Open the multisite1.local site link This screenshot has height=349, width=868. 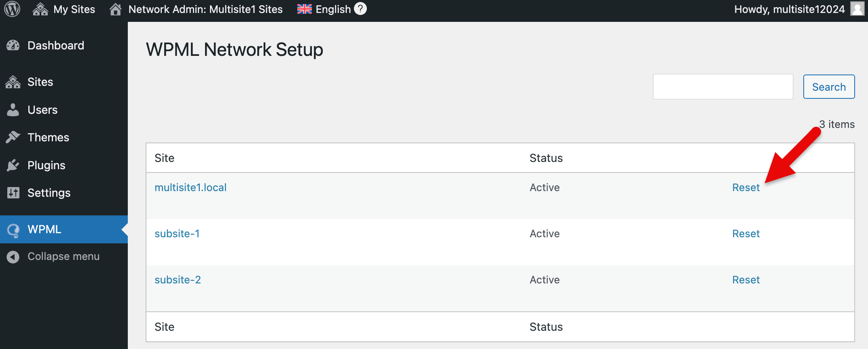pos(191,187)
